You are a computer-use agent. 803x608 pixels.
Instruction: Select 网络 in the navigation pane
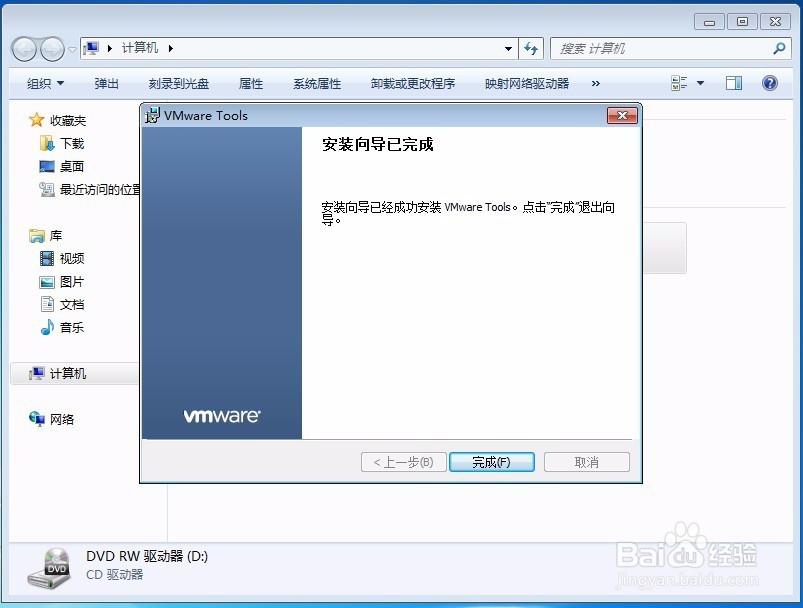(x=62, y=420)
